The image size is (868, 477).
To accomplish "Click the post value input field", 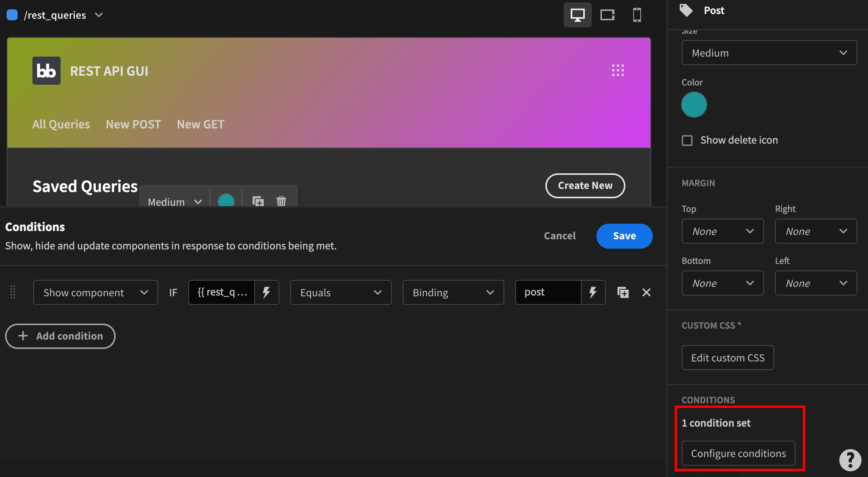I will tap(548, 292).
